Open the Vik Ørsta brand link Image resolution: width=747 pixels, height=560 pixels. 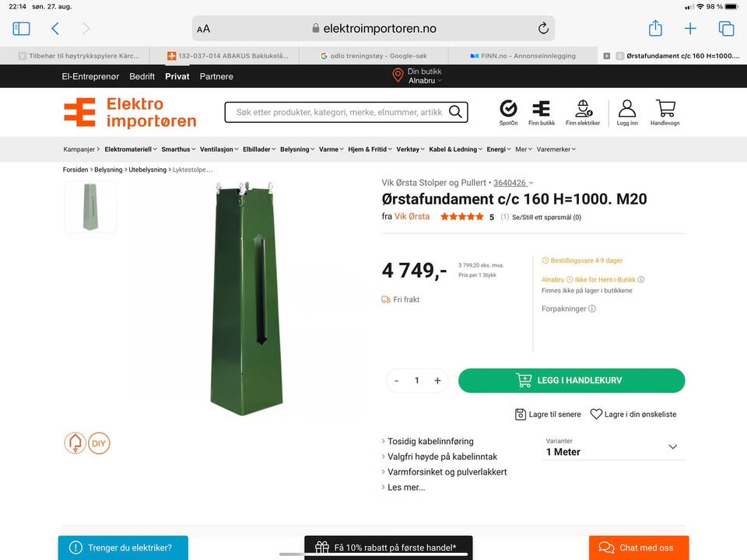pyautogui.click(x=412, y=216)
